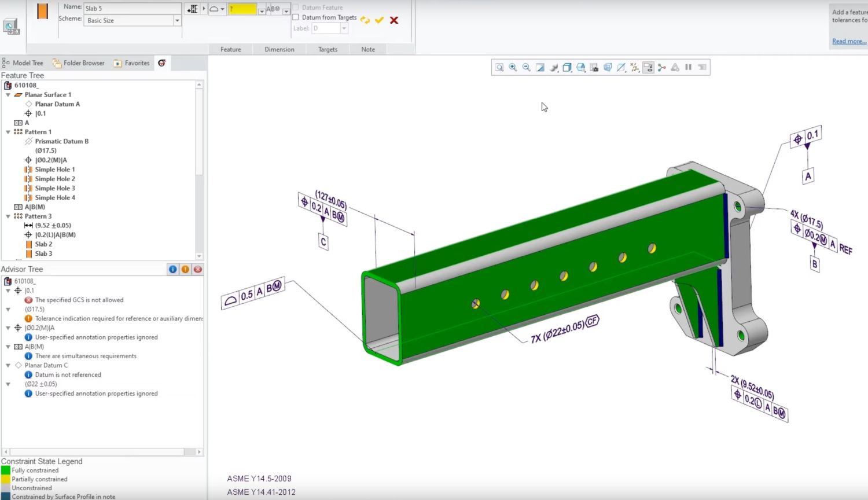868x500 pixels.
Task: Toggle the Annotation Display icon
Action: coord(648,68)
